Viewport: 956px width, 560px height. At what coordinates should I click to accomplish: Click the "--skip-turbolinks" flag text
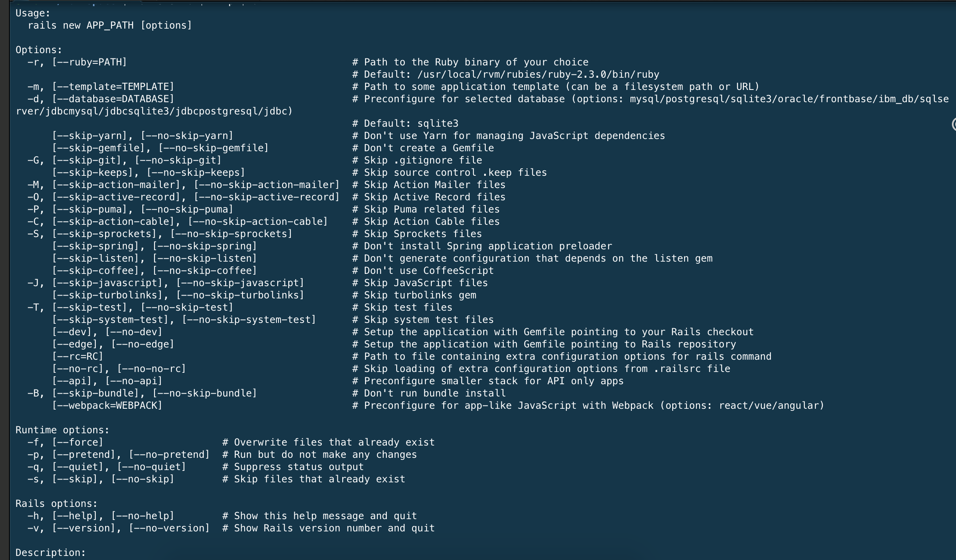coord(110,295)
